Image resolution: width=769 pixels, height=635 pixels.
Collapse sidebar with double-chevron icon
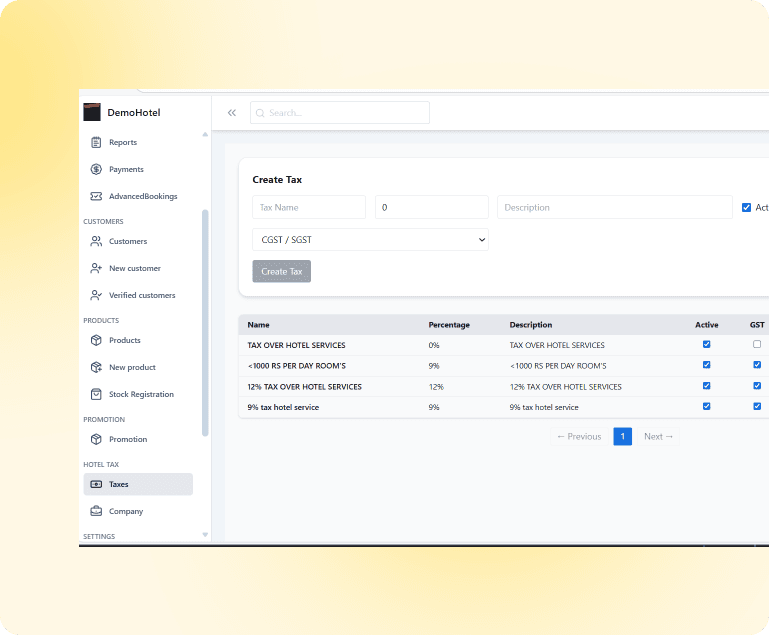[x=231, y=113]
